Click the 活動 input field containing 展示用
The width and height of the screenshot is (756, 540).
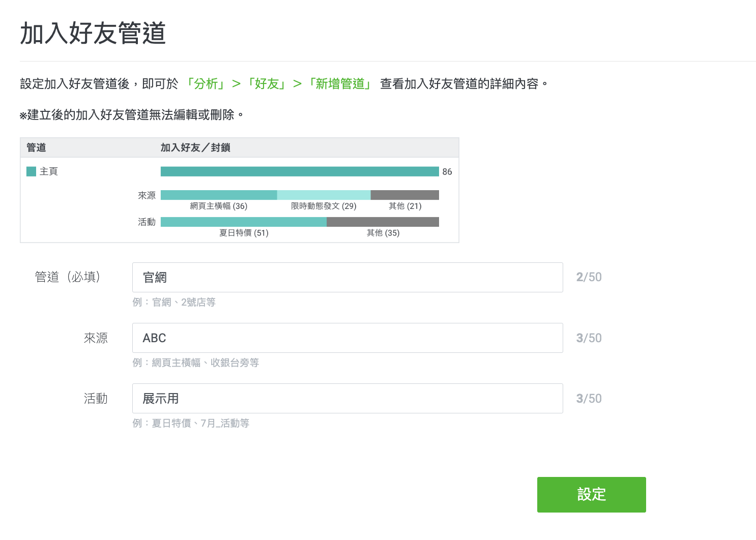point(347,398)
